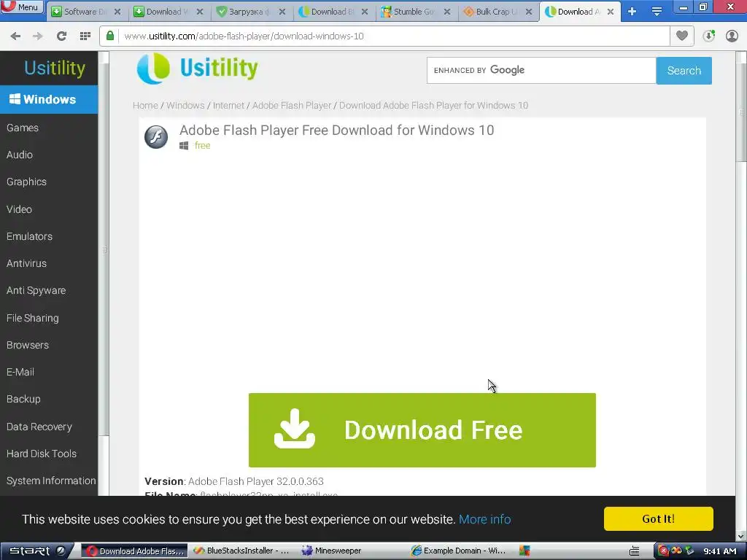This screenshot has height=560, width=747.
Task: Click the colorful taskbar icon after Example Domain
Action: [x=525, y=551]
